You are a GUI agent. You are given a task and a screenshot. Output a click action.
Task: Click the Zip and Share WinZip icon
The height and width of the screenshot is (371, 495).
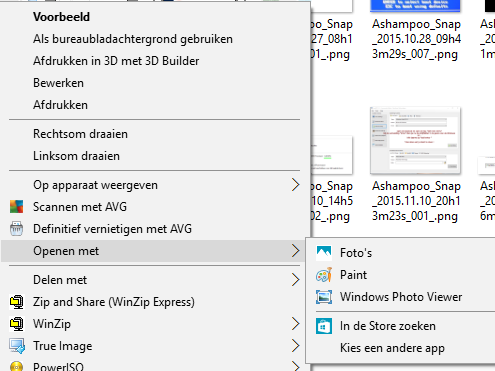pos(16,302)
